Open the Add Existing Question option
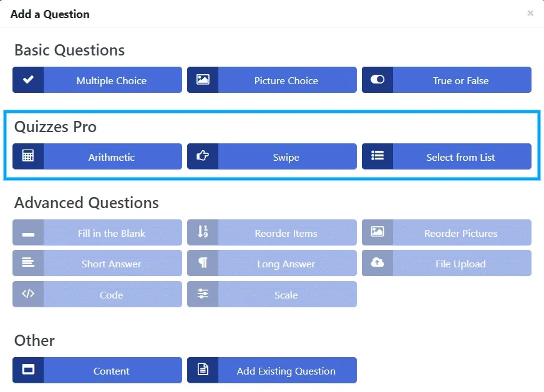The height and width of the screenshot is (392, 544). point(287,370)
